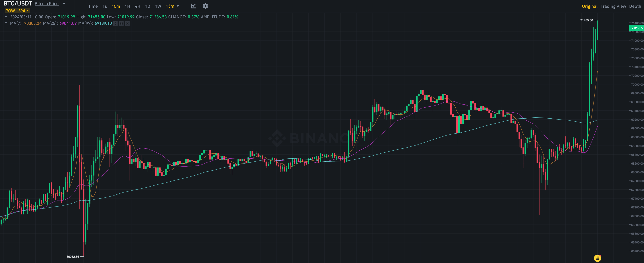The width and height of the screenshot is (644, 263).
Task: Open the Bitcoin Price link
Action: pyautogui.click(x=47, y=4)
